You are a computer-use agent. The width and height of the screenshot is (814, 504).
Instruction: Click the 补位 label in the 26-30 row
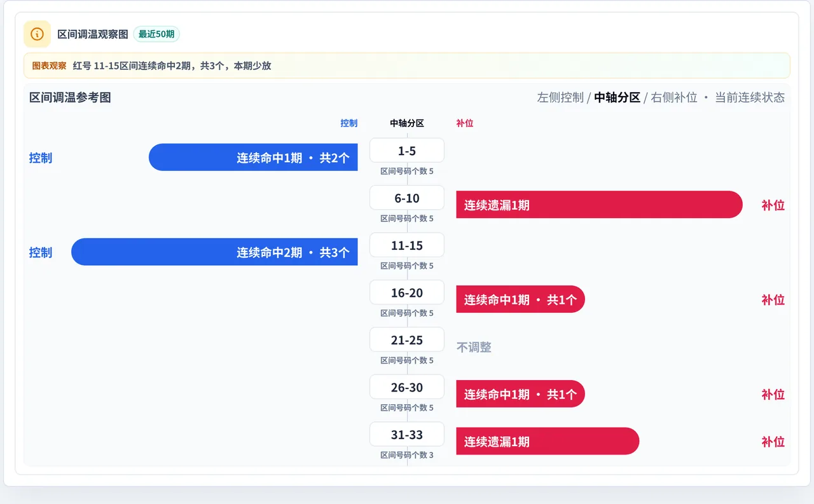(773, 394)
